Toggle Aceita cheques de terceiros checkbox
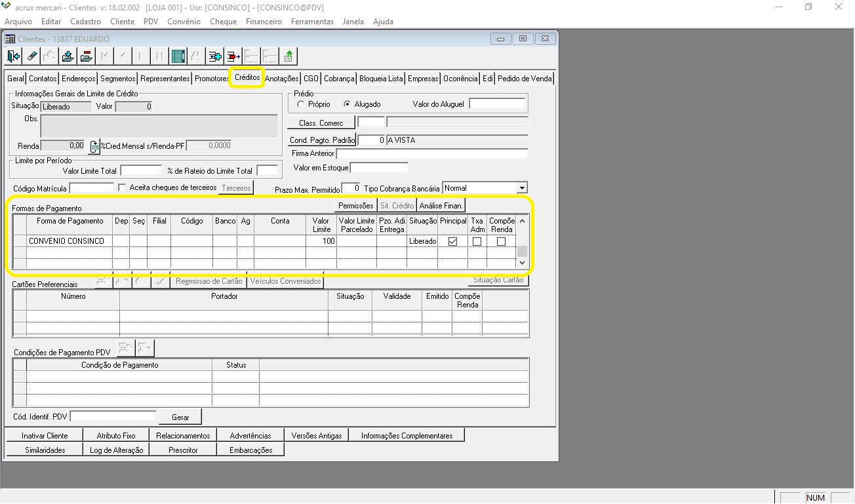 [122, 187]
